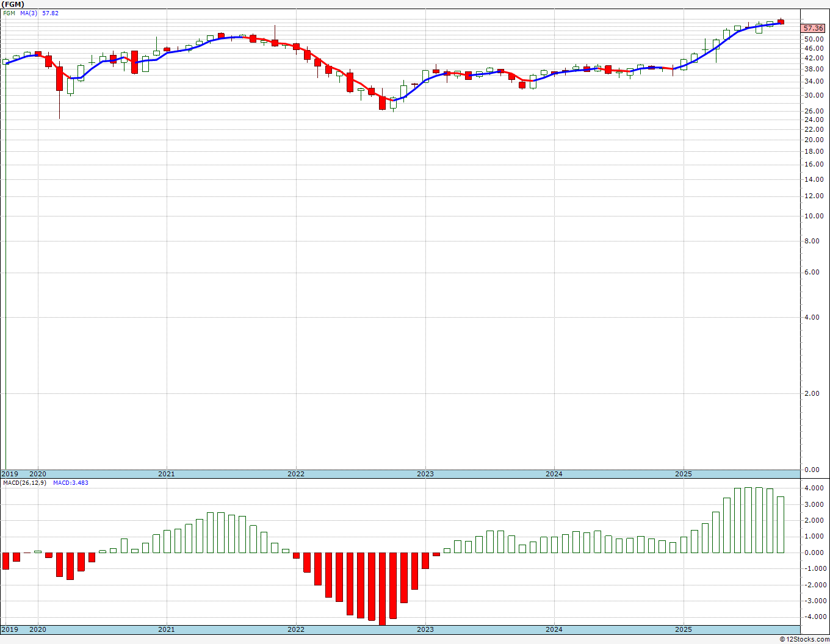
Task: Select 34.00 on the price axis
Action: (x=814, y=81)
